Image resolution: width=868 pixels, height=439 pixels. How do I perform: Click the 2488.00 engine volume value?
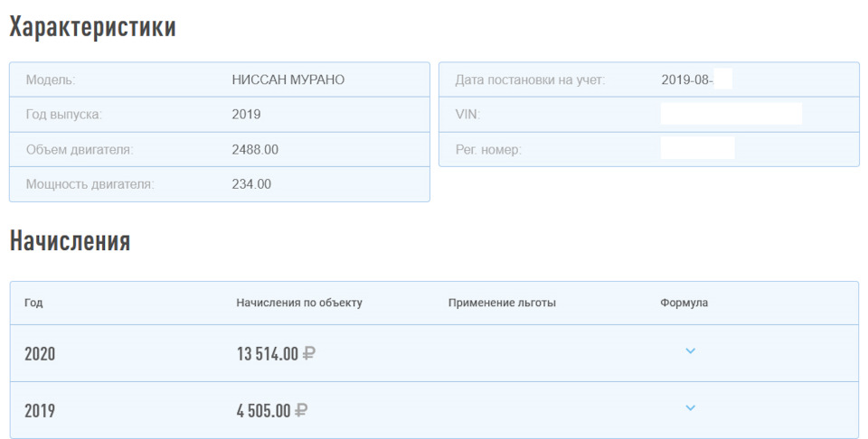click(x=255, y=149)
